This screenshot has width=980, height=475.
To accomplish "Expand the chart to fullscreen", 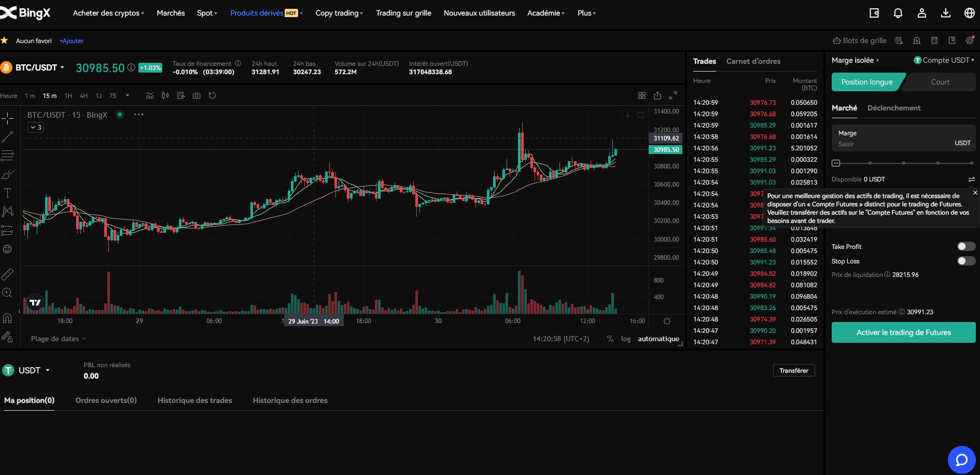I will [673, 95].
